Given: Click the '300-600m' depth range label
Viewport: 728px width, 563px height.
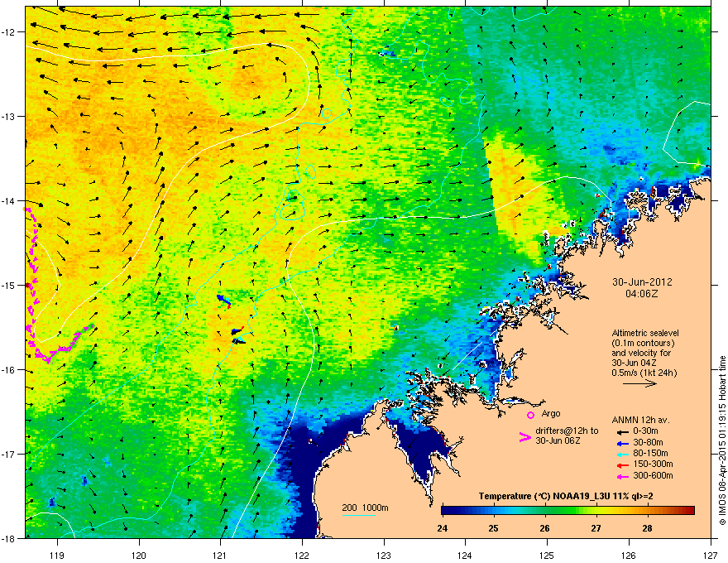Looking at the screenshot, I should tap(653, 475).
